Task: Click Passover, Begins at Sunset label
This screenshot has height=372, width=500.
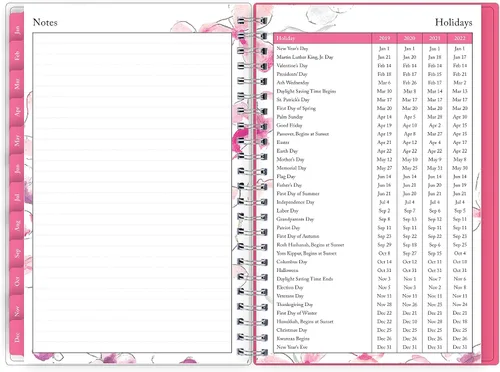Action: (x=303, y=134)
